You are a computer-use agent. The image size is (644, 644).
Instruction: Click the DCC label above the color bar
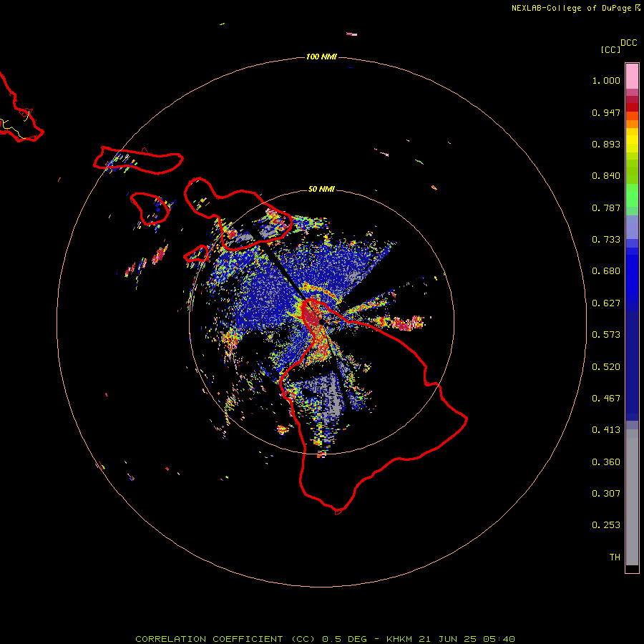pos(629,43)
